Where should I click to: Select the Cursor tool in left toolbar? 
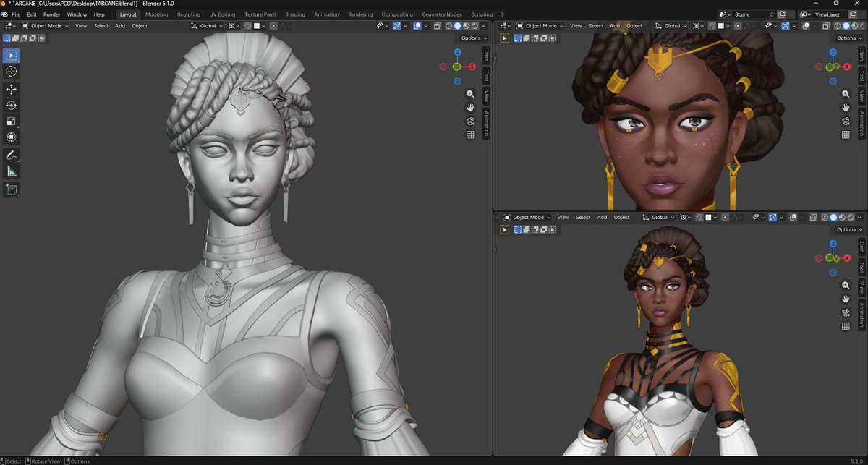click(11, 72)
